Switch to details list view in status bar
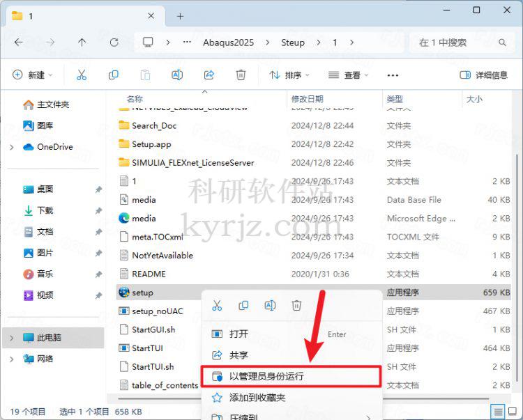 click(498, 412)
